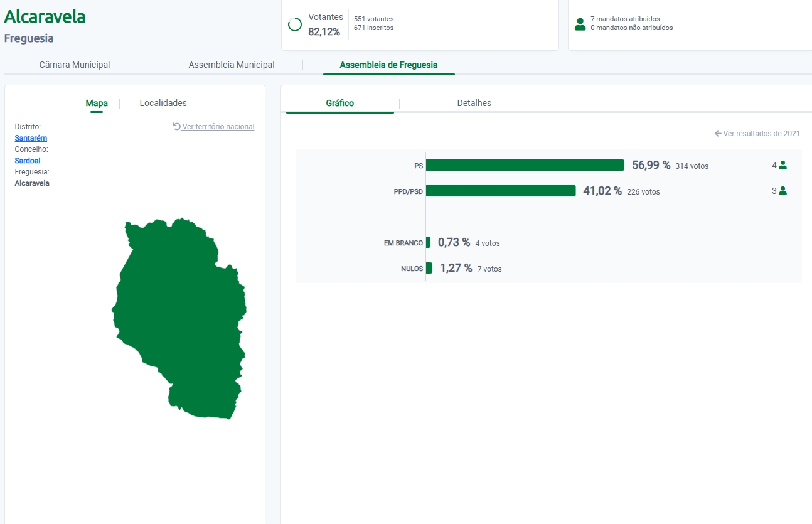Open the Câmara Municipal tab
This screenshot has width=812, height=524.
75,65
